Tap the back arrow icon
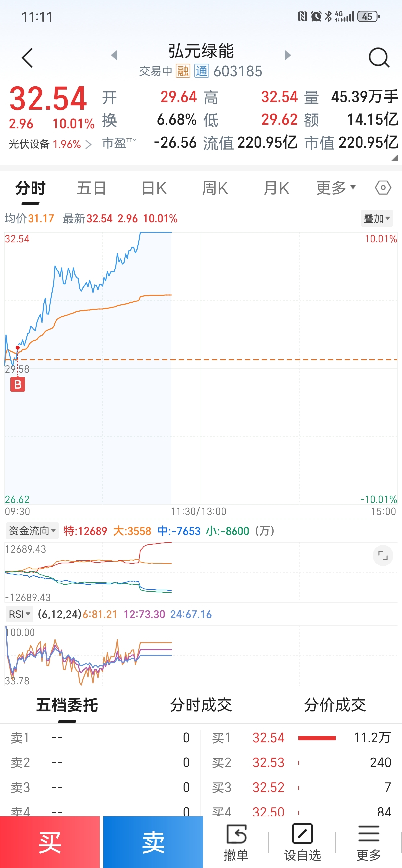Viewport: 402px width, 868px height. (27, 58)
